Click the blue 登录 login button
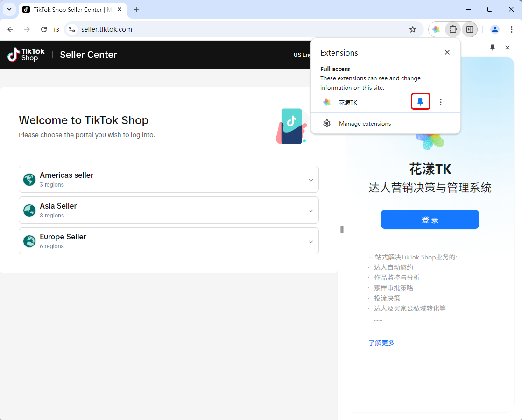Image resolution: width=522 pixels, height=420 pixels. coord(430,219)
